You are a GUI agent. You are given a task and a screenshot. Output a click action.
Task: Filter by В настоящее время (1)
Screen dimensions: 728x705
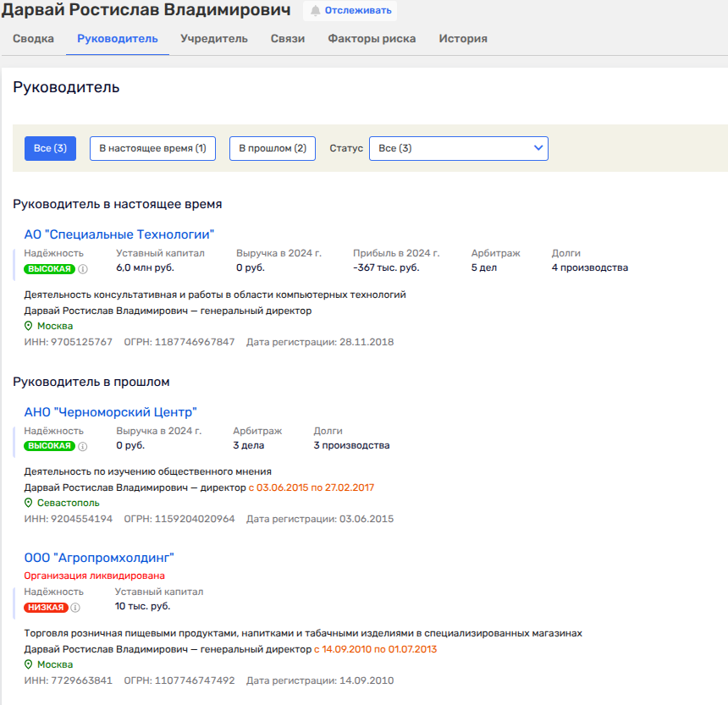pos(152,148)
